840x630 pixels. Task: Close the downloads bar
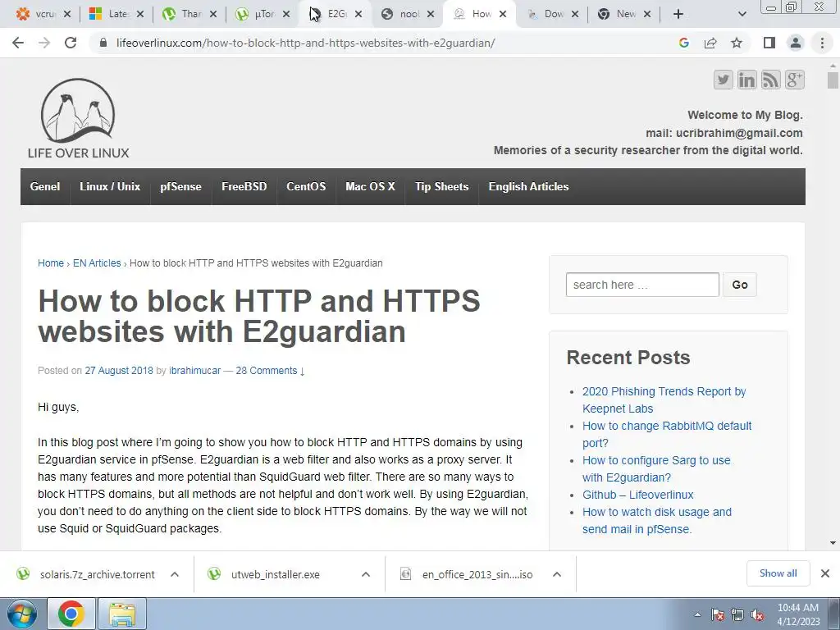pos(825,573)
